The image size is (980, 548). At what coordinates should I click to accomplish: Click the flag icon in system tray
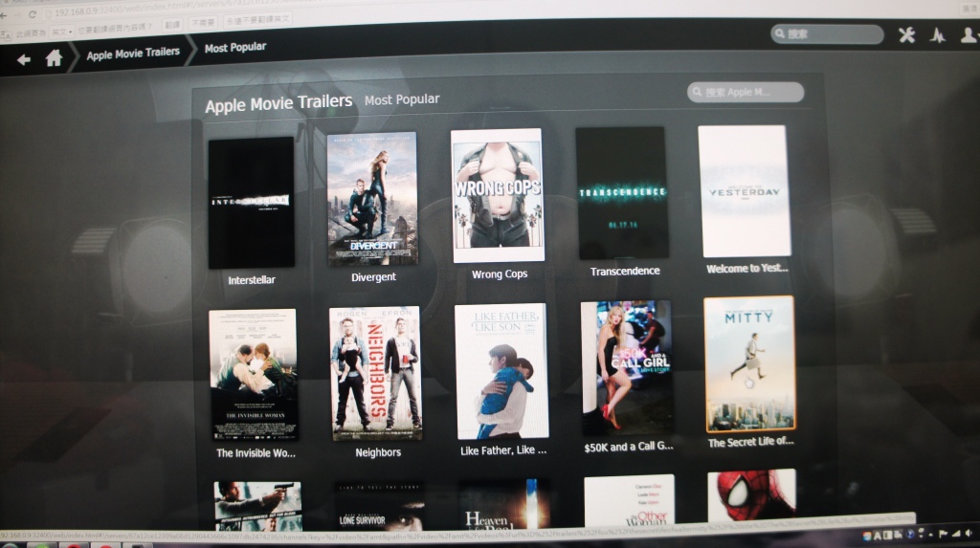pyautogui.click(x=943, y=534)
